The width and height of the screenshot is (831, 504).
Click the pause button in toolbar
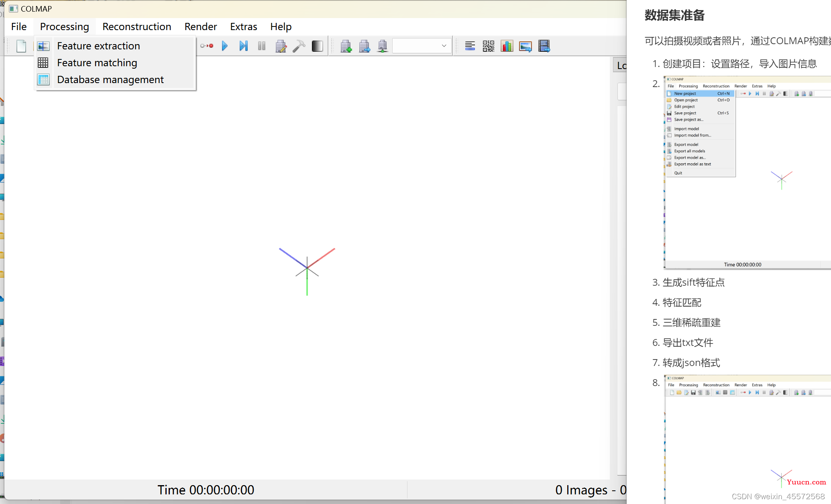pos(261,46)
